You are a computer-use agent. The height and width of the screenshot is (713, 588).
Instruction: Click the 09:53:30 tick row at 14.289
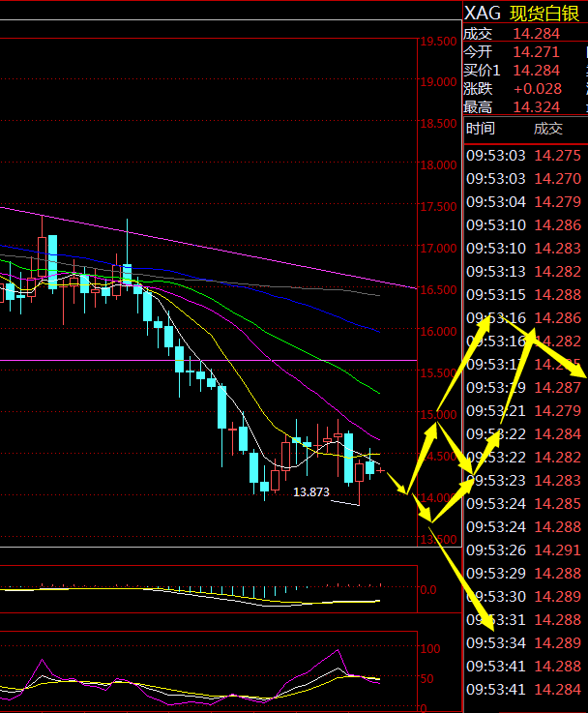point(523,596)
